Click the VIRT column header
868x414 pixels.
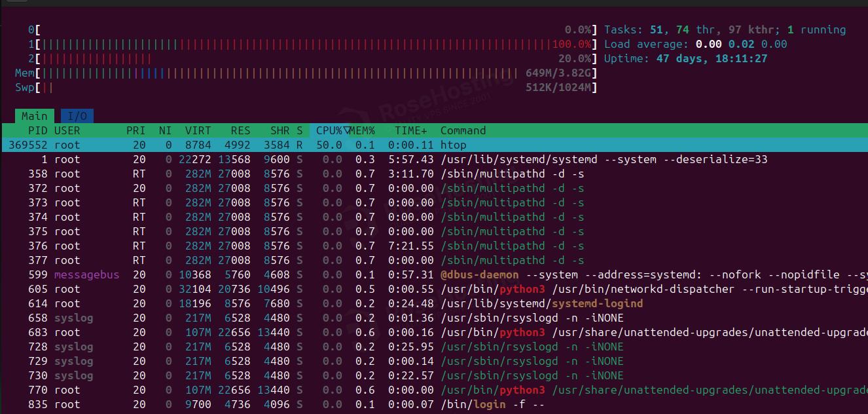(x=194, y=130)
